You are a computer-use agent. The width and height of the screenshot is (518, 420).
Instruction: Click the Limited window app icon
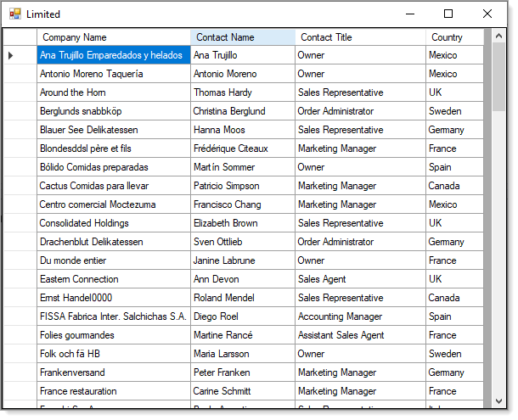(15, 14)
